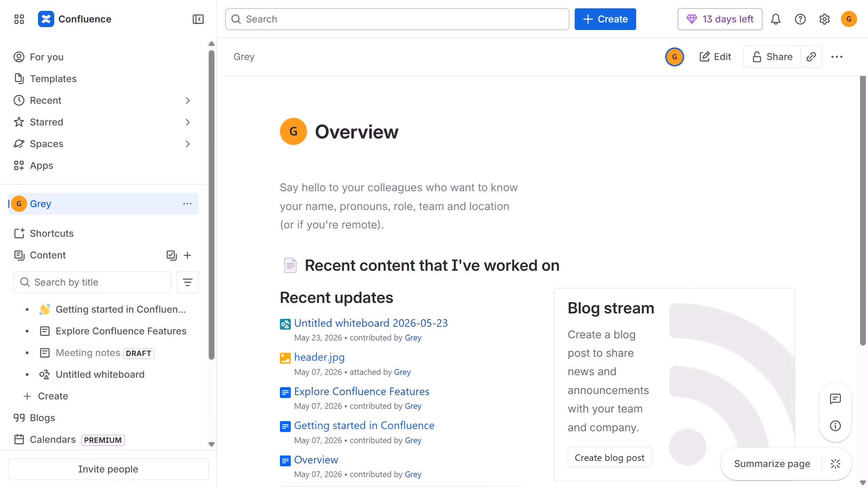The height and width of the screenshot is (488, 868).
Task: Open Explore Confluence Features in tree
Action: [x=121, y=331]
